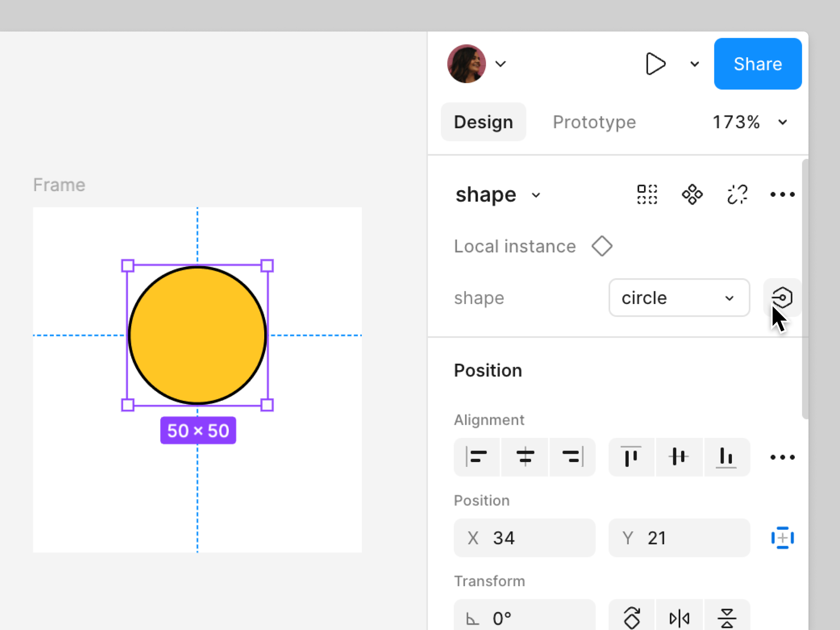This screenshot has height=630, width=840.
Task: Expand the shape instance name dropdown
Action: [536, 195]
